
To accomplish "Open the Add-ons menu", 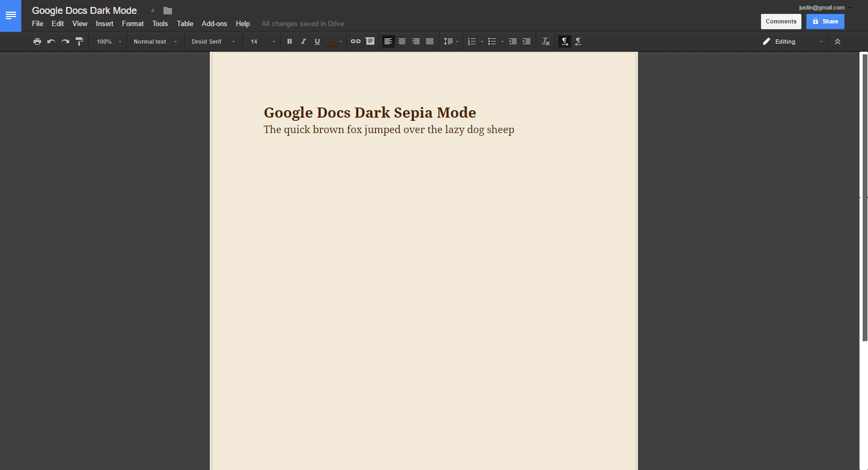I will point(214,24).
